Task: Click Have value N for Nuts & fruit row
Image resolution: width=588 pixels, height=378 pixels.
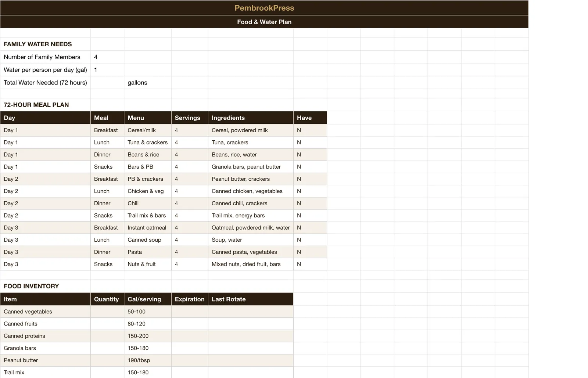Action: point(310,264)
